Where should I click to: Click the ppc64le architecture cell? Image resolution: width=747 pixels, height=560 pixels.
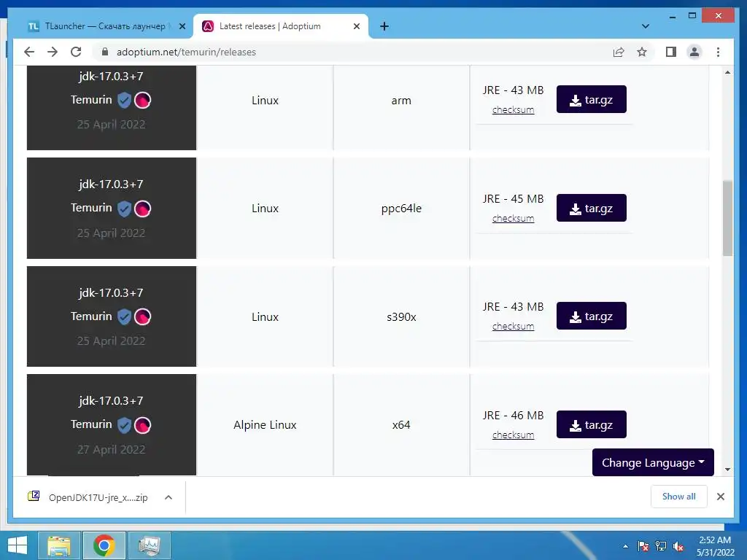click(x=401, y=209)
